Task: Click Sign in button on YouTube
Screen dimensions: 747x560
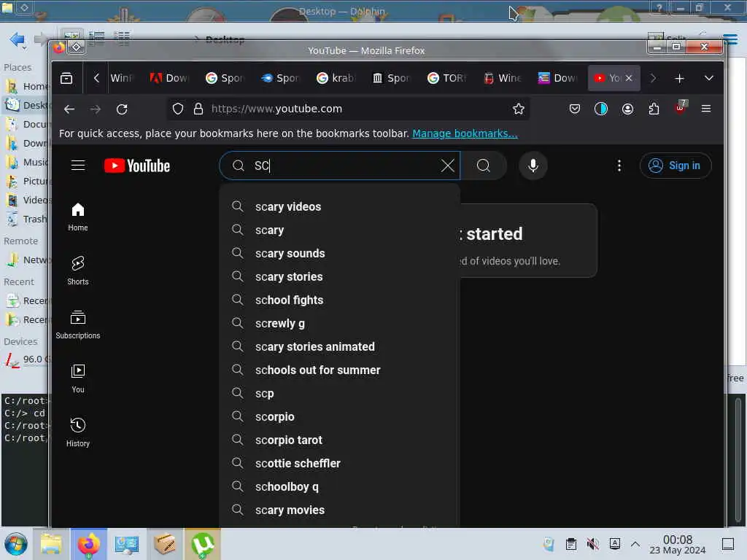Action: coord(676,166)
